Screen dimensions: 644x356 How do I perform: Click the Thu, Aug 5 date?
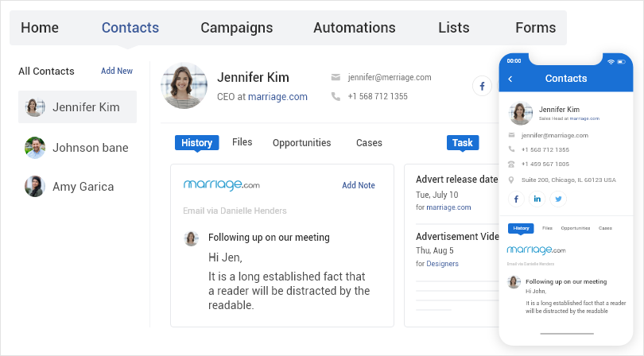435,250
